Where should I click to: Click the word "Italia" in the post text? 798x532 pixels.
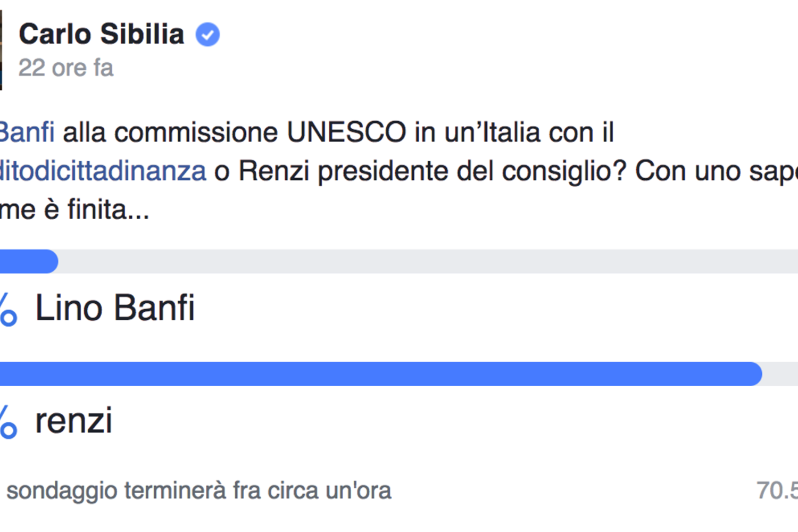[511, 132]
